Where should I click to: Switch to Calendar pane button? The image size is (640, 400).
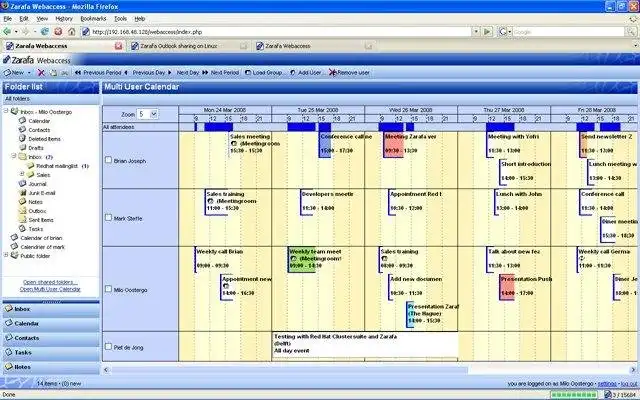(51, 324)
